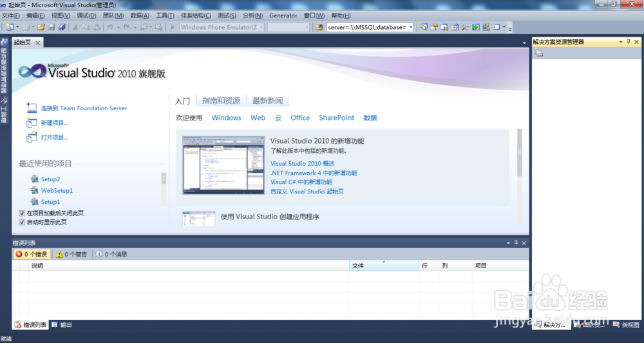644x343 pixels.
Task: Click the Visual Studio 2010 features thumbnail
Action: [x=223, y=165]
